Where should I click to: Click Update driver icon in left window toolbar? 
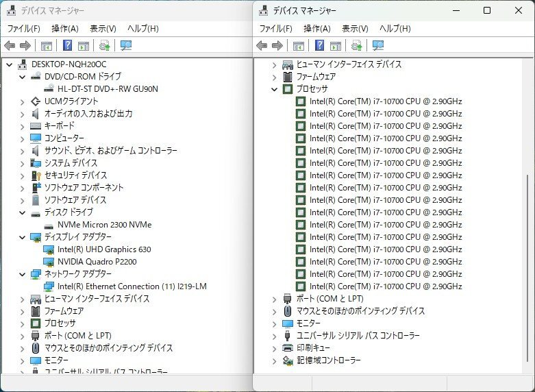pos(104,45)
